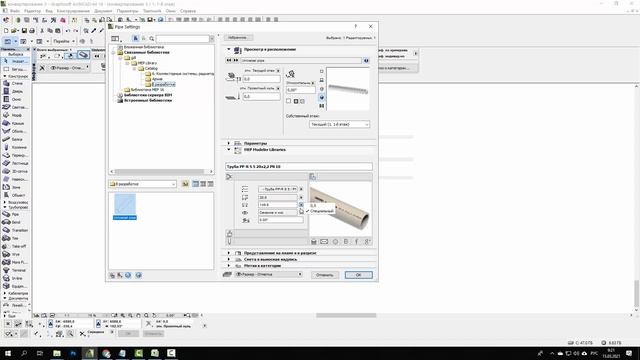The height and width of the screenshot is (360, 640).
Task: Click the folder-up icon beside the folder dropdown
Action: tap(185, 184)
